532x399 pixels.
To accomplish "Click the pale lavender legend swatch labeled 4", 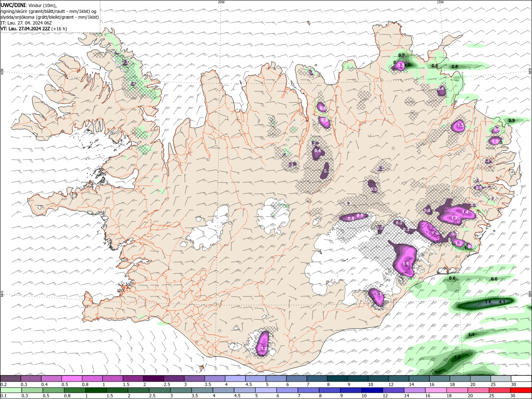I will click(235, 379).
